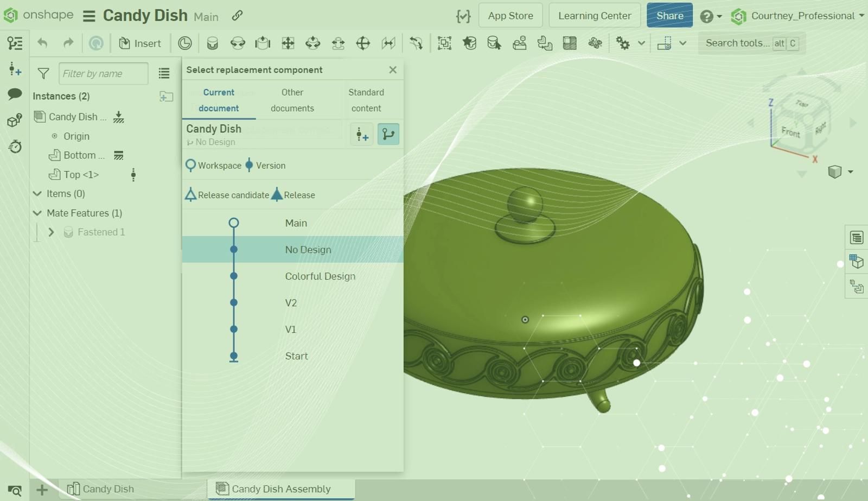Click the hamburger menu next to onshape logo

coord(89,16)
